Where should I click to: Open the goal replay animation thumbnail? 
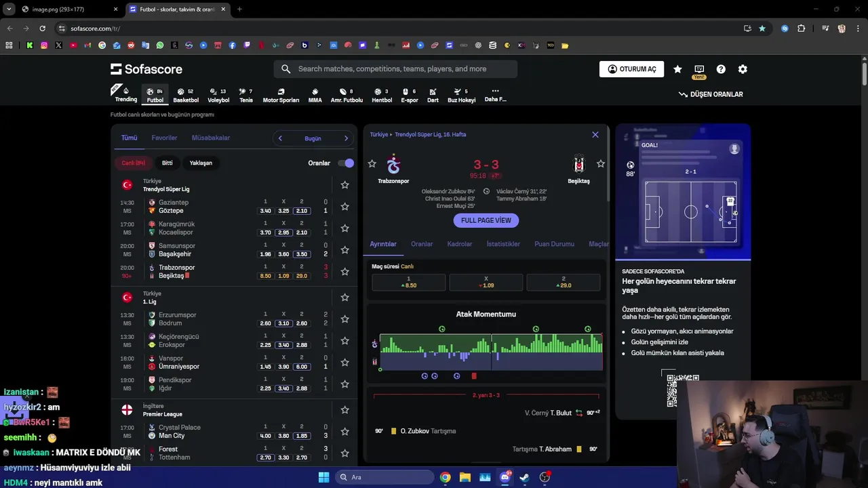tap(683, 191)
